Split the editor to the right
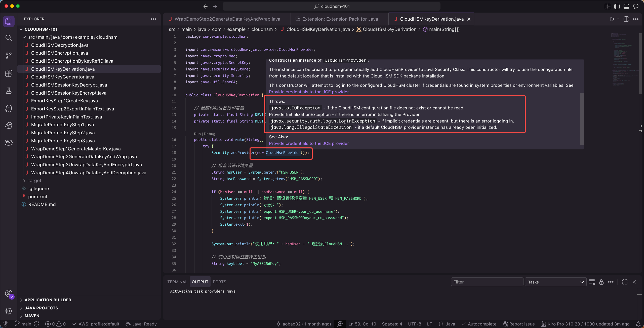 click(626, 19)
